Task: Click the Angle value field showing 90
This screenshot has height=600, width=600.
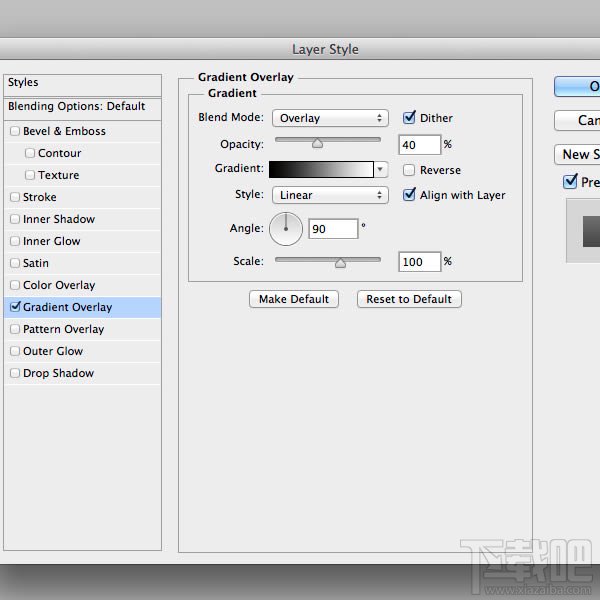Action: point(333,229)
